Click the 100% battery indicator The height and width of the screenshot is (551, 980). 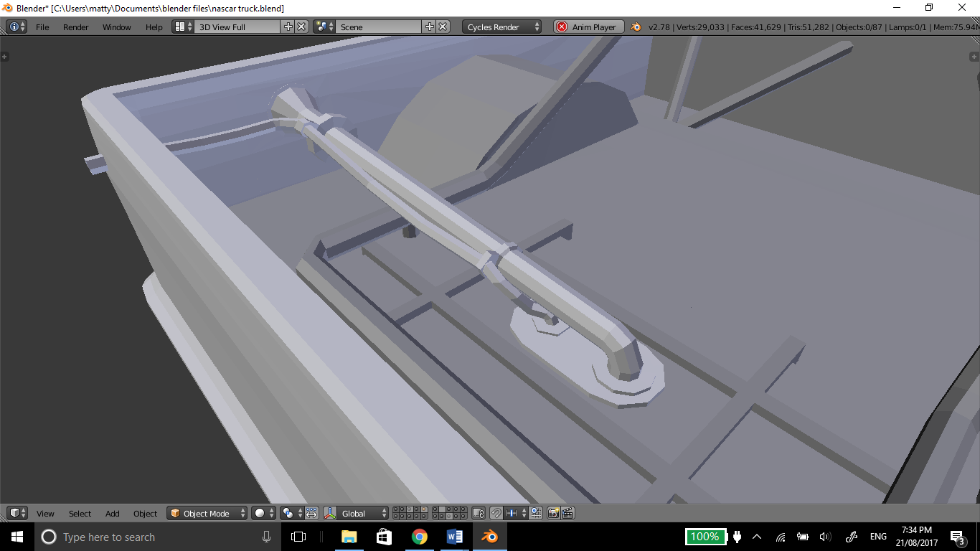pyautogui.click(x=705, y=537)
